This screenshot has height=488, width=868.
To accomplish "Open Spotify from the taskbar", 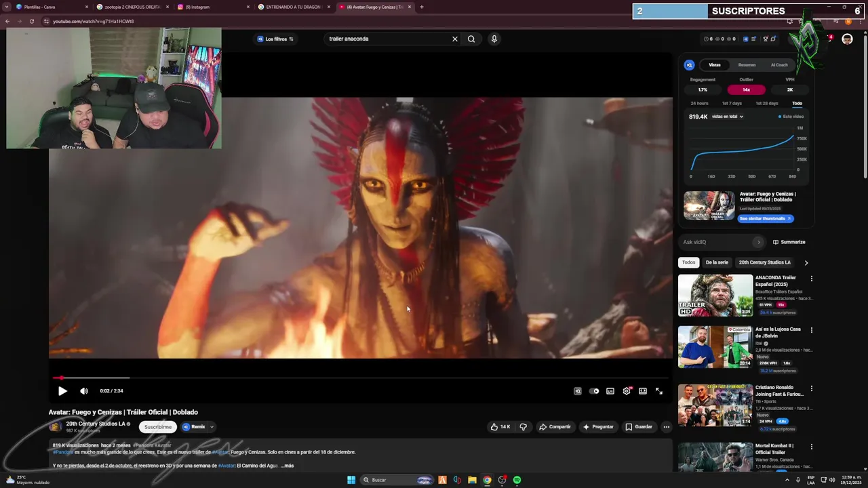I will click(x=517, y=480).
